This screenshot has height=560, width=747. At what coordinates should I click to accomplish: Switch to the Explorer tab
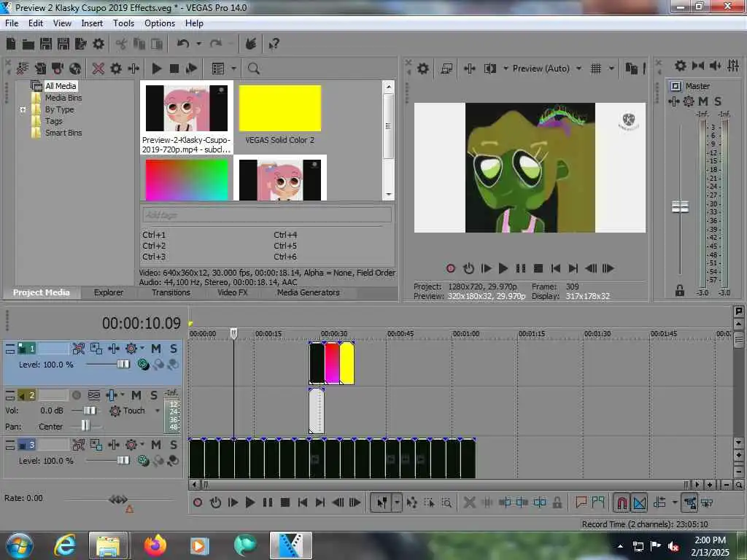[x=109, y=292]
